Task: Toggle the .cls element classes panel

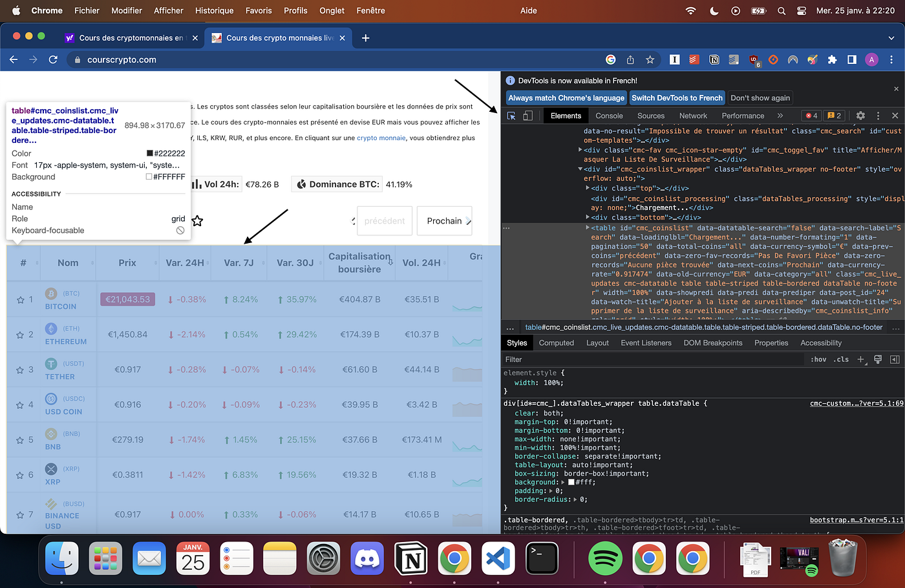Action: point(841,359)
